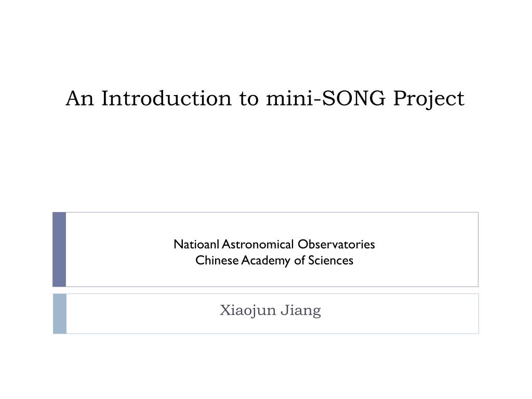This screenshot has width=532, height=399.
Task: Click the light blue accent bar
Action: [60, 314]
